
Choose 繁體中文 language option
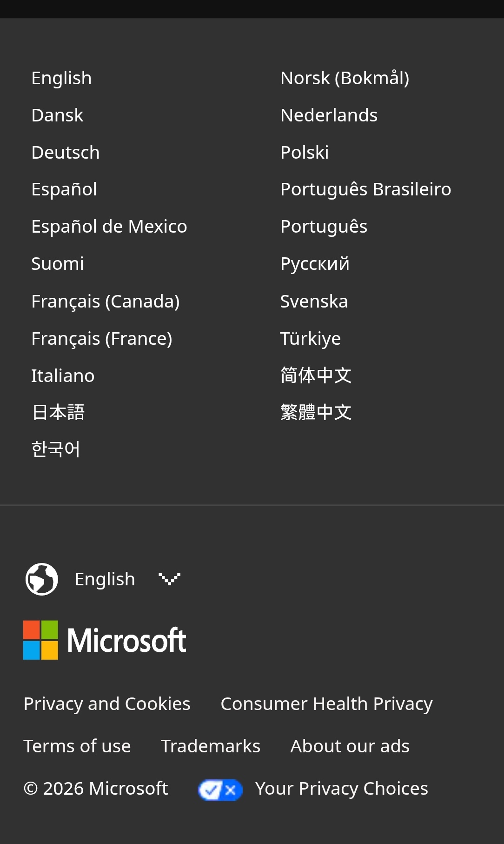pos(316,412)
